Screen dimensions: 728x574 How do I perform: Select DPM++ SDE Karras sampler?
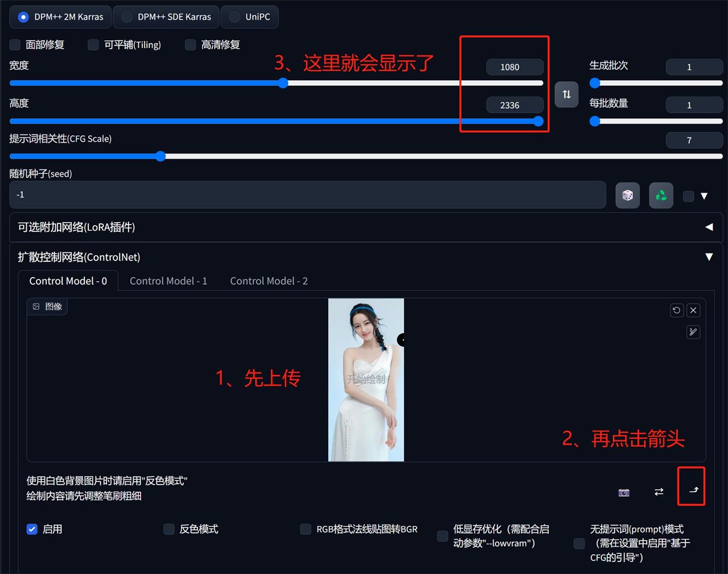(x=166, y=17)
